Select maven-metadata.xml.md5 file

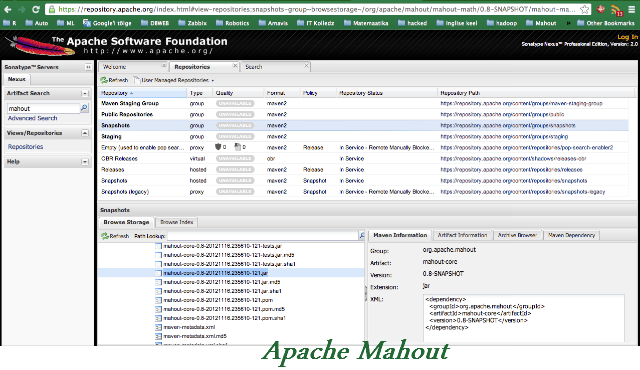click(x=195, y=336)
